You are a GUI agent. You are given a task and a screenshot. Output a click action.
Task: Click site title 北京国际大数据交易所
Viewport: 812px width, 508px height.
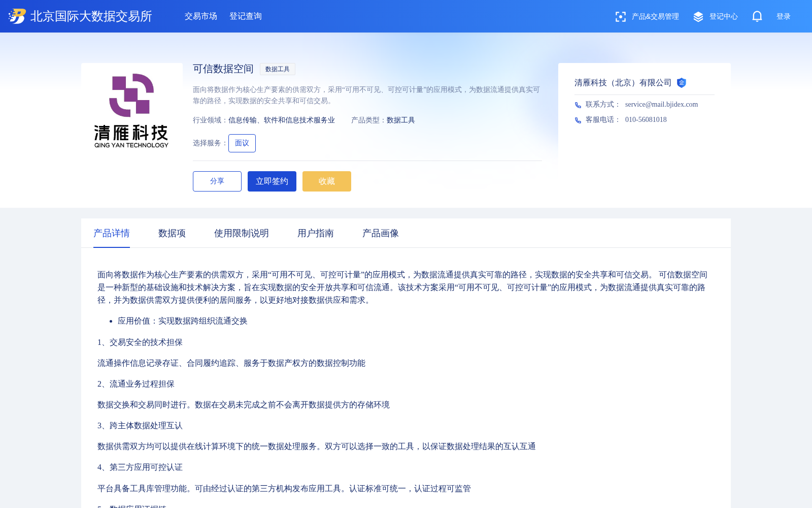[x=91, y=16]
